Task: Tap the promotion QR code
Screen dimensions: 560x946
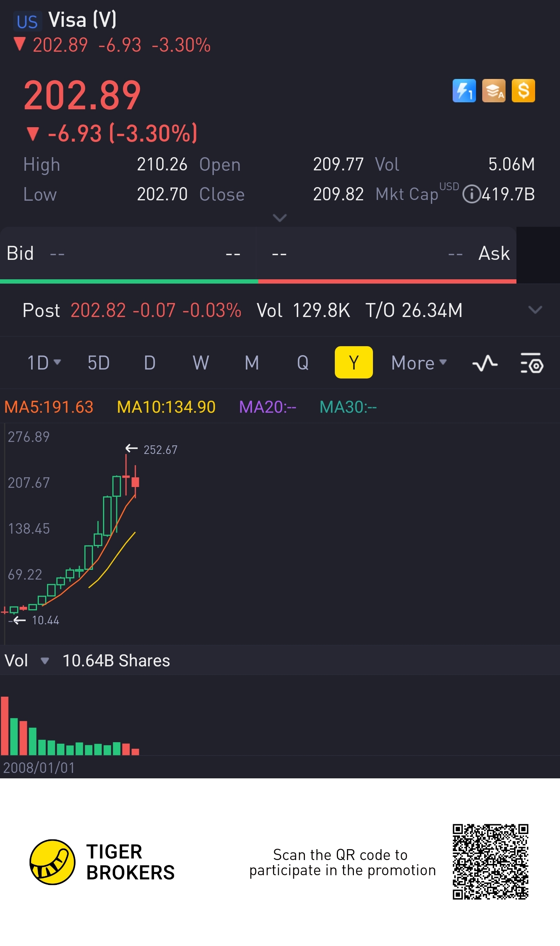Action: tap(490, 862)
